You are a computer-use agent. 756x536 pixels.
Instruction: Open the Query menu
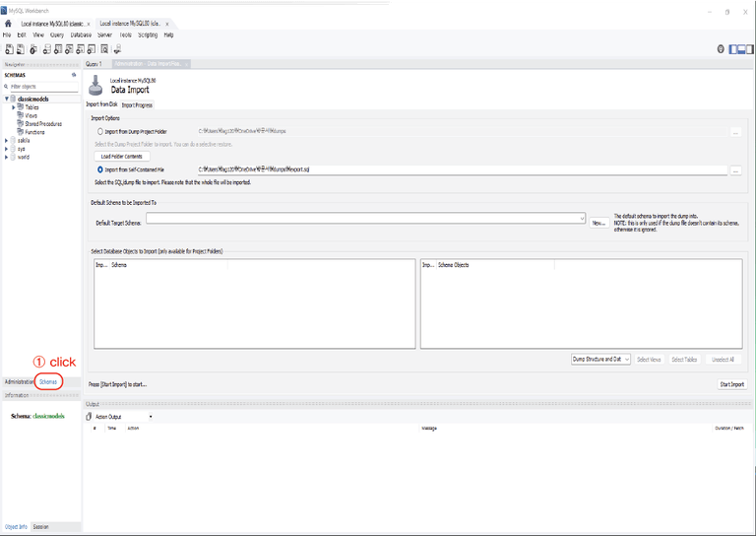(x=57, y=34)
